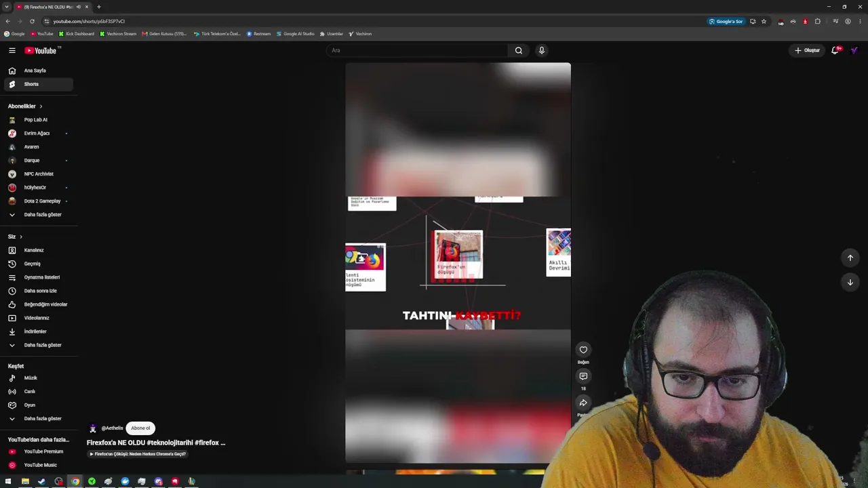This screenshot has height=488, width=868.
Task: Go to the next Short
Action: click(850, 282)
